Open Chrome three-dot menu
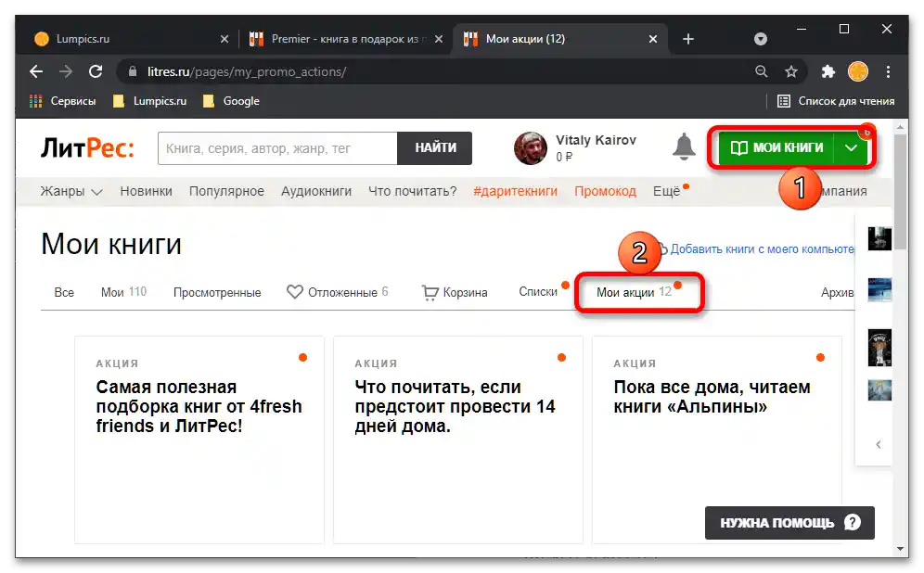This screenshot has width=924, height=573. (x=888, y=71)
